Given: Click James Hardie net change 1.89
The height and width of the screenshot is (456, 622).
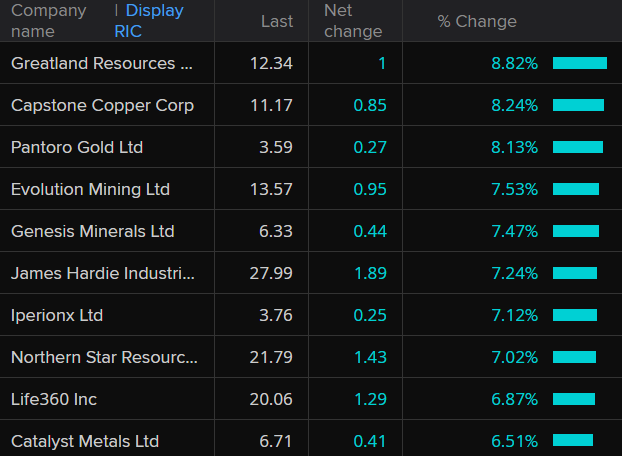Looking at the screenshot, I should coord(370,273).
